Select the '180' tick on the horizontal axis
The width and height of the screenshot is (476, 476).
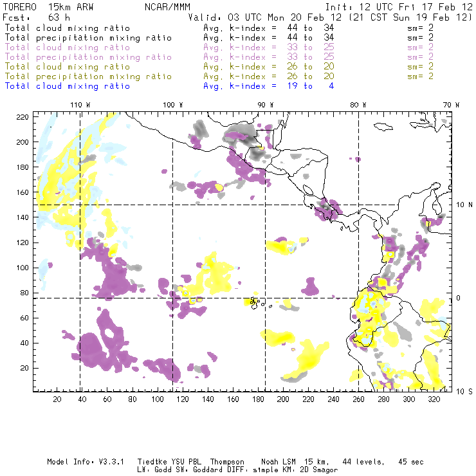pyautogui.click(x=258, y=399)
